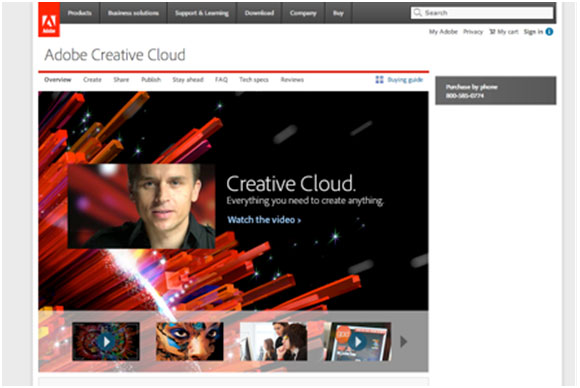Click the man's portrait video image
Image resolution: width=580 pixels, height=388 pixels.
[141, 206]
